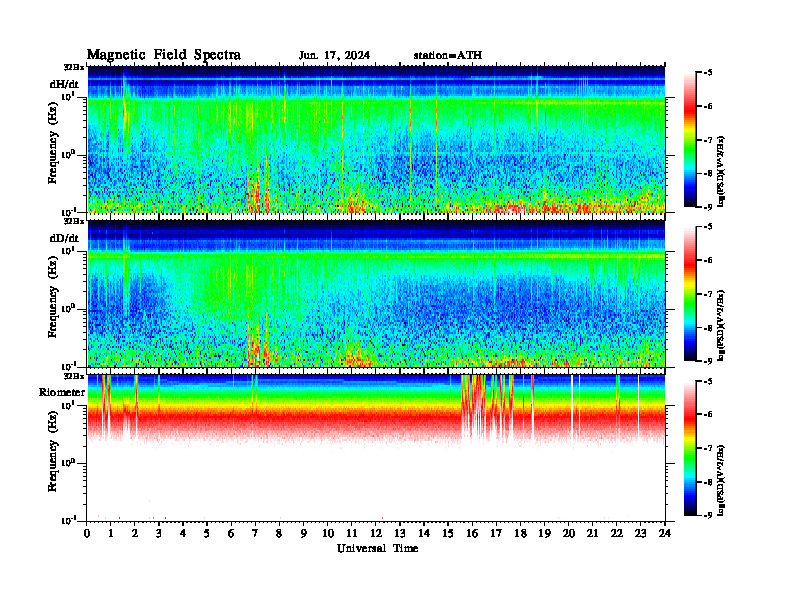Click the "32Hz" label atop dH/dt panel
The image size is (792, 612).
[74, 67]
